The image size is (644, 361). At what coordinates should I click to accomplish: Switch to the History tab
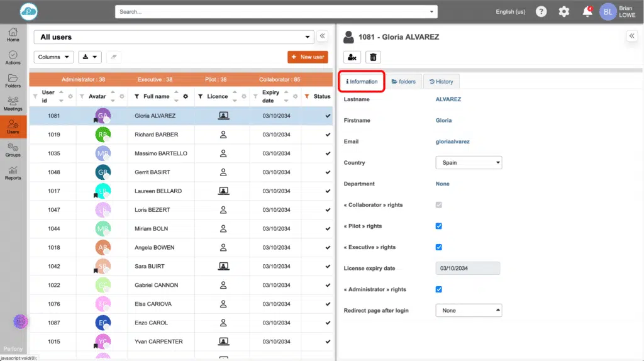tap(441, 82)
